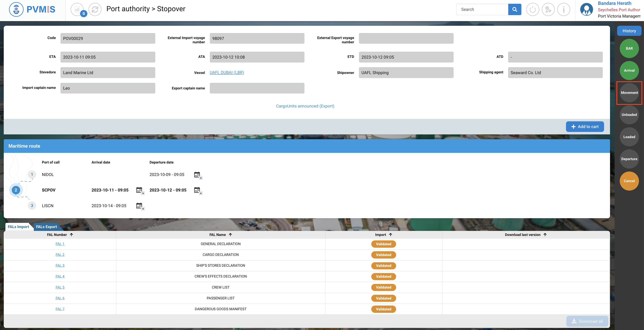This screenshot has width=644, height=330.
Task: Sort by Download last version column
Action: (545, 234)
